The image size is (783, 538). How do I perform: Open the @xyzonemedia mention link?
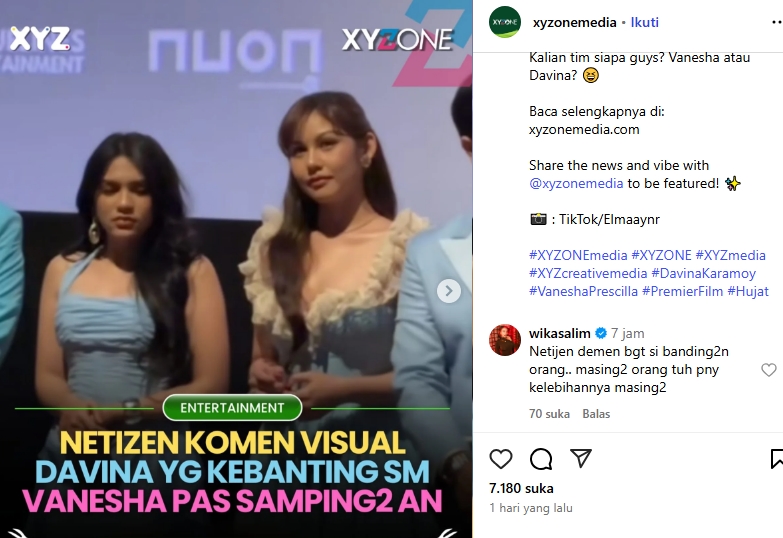tap(576, 183)
